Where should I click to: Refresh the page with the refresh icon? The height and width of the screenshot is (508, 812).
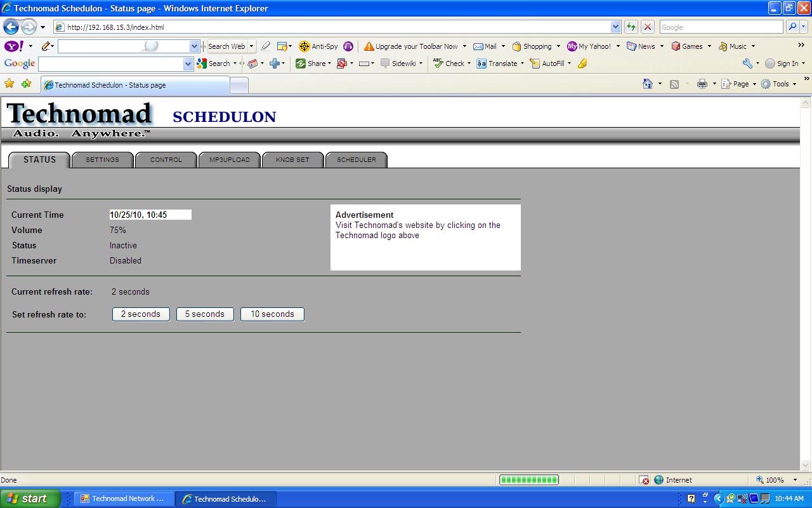click(x=631, y=27)
